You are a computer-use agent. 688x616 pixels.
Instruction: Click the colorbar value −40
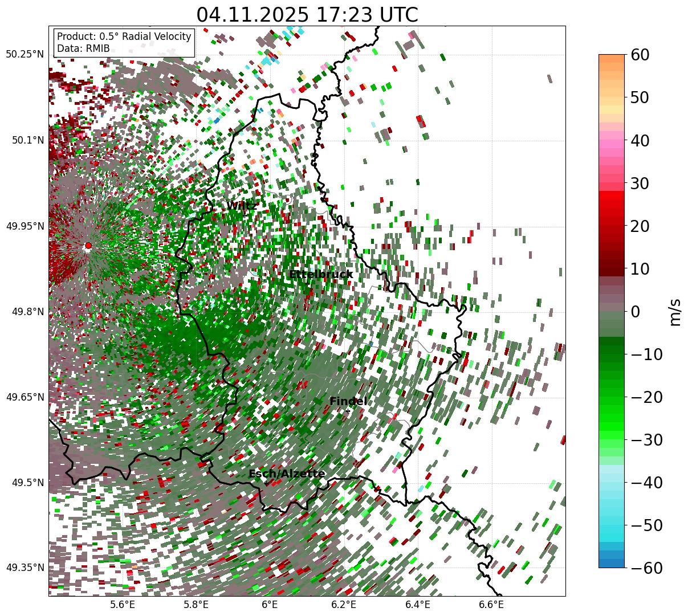point(646,483)
